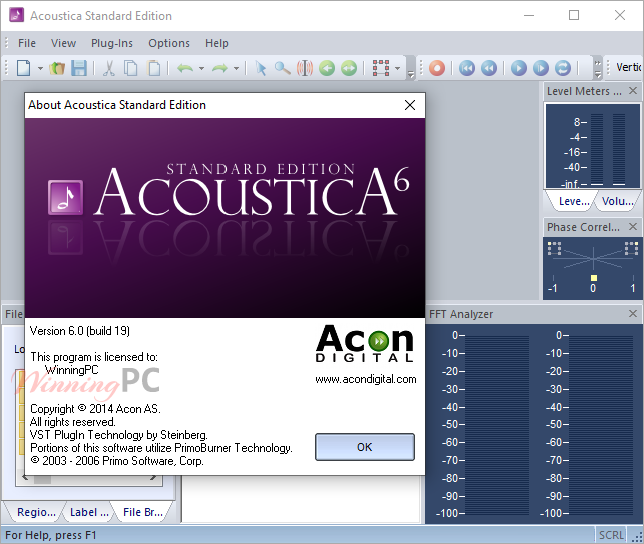Click the Acon Digital logo
The height and width of the screenshot is (544, 644).
[x=365, y=344]
